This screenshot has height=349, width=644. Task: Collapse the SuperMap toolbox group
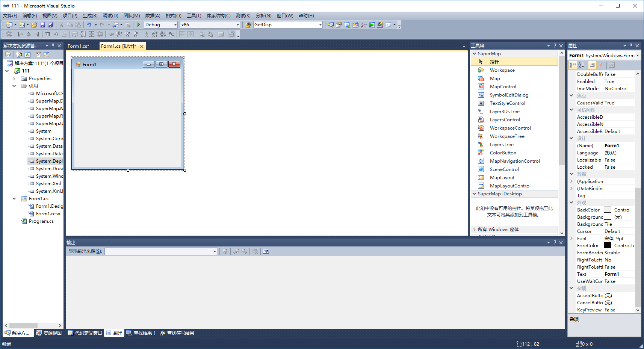coord(474,54)
